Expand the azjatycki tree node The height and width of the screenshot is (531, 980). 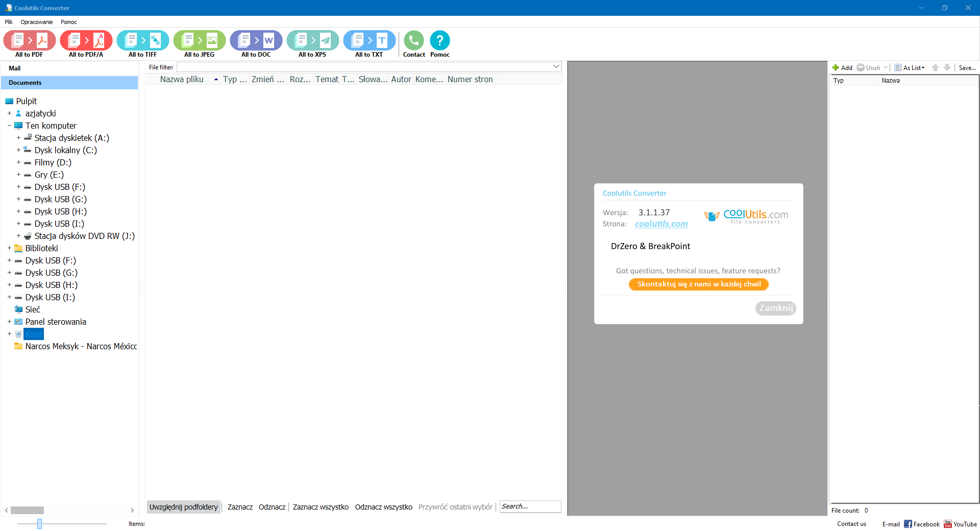(9, 113)
